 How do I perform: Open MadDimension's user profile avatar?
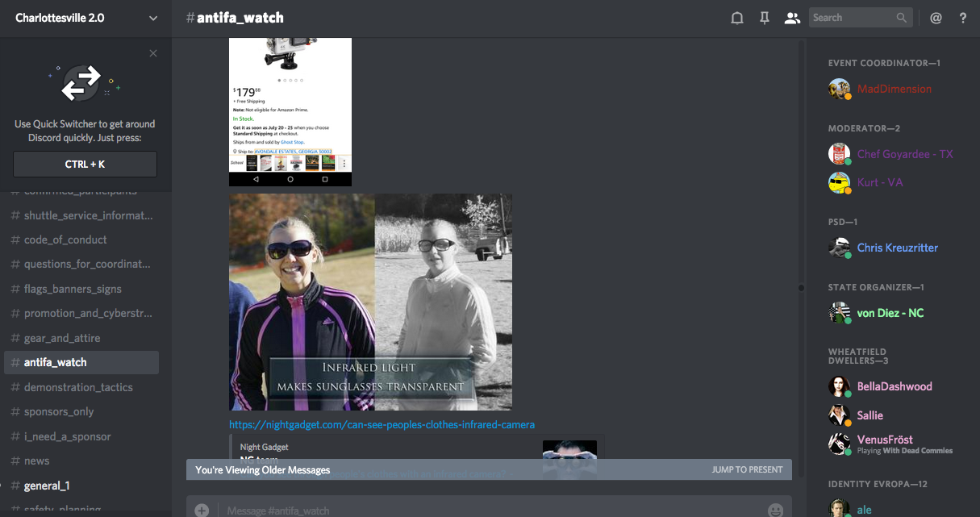pos(839,89)
